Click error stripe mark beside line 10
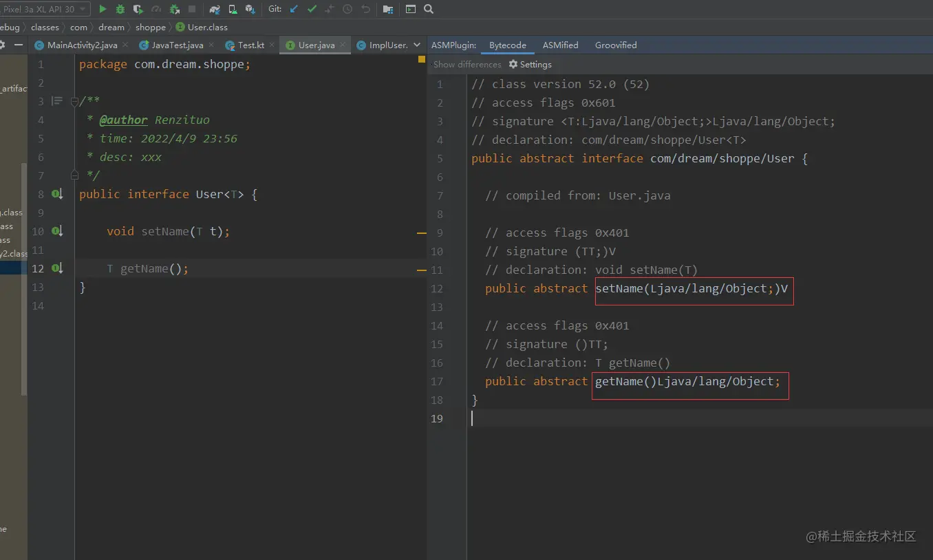 tap(422, 233)
